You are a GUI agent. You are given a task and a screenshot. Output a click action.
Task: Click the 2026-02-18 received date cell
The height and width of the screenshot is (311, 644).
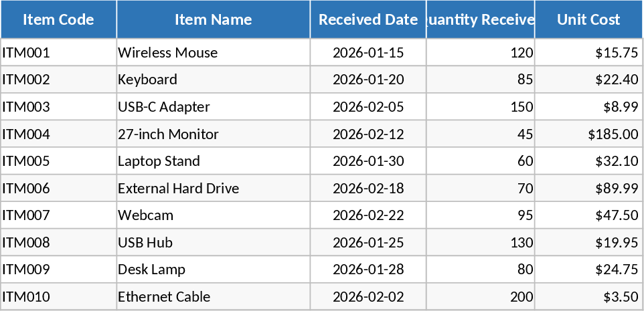tap(368, 189)
